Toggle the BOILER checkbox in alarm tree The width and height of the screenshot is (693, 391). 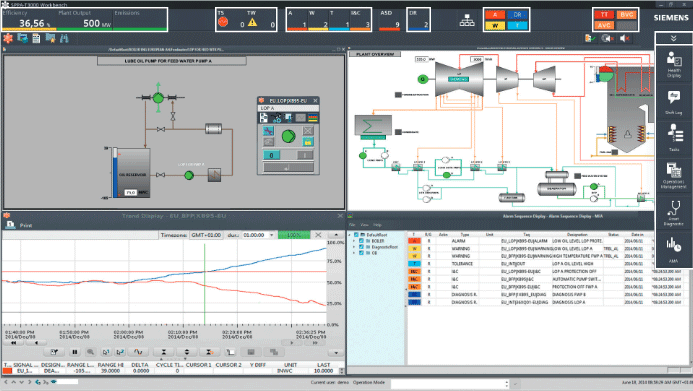[361, 241]
